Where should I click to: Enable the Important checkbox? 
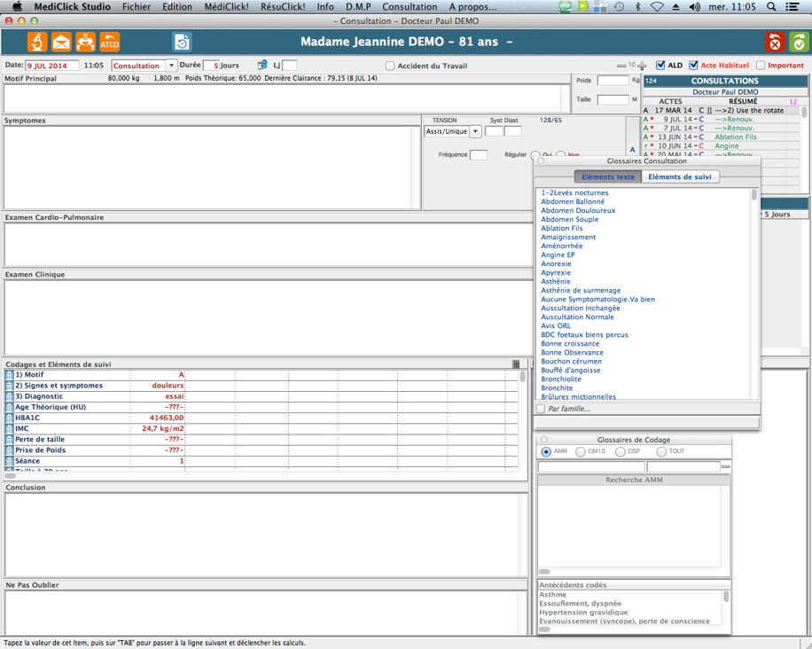point(761,66)
